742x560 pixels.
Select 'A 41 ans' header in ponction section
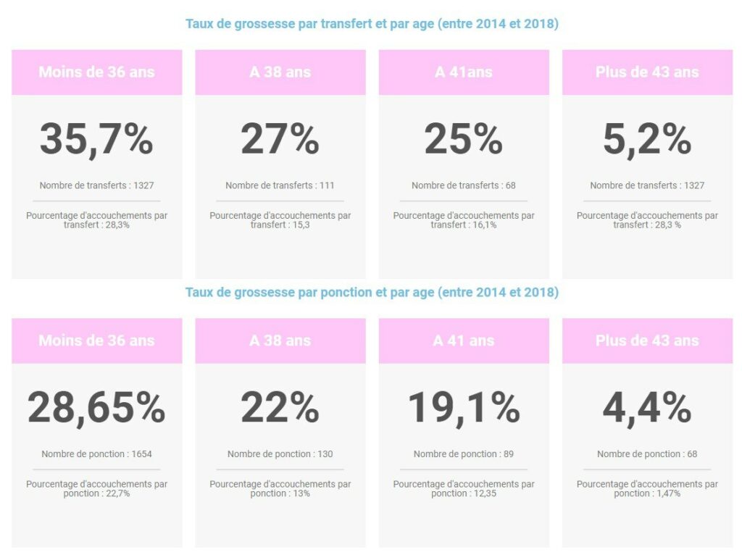(x=464, y=340)
